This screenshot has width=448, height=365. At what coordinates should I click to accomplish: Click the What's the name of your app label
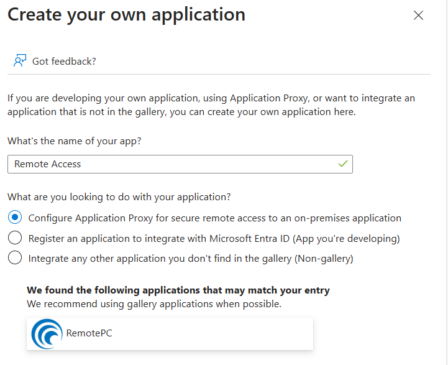pos(74,141)
